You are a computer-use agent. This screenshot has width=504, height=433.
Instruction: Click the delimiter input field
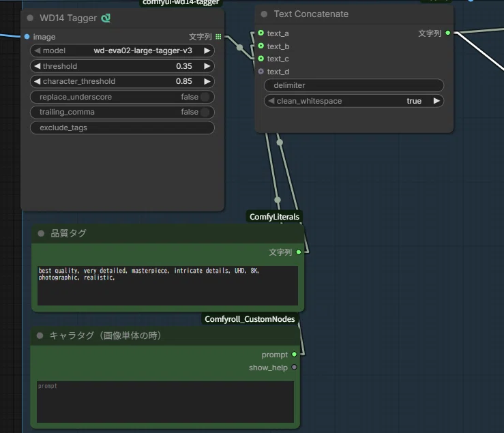354,85
